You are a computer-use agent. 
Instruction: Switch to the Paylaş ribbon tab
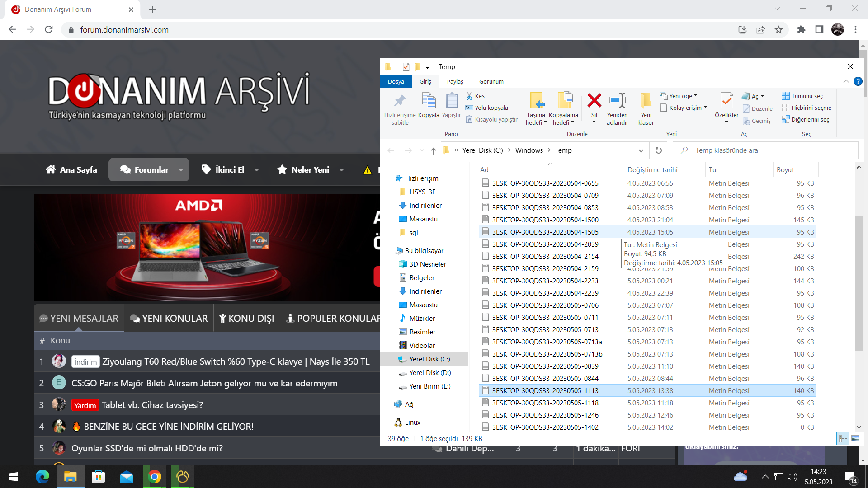point(455,81)
